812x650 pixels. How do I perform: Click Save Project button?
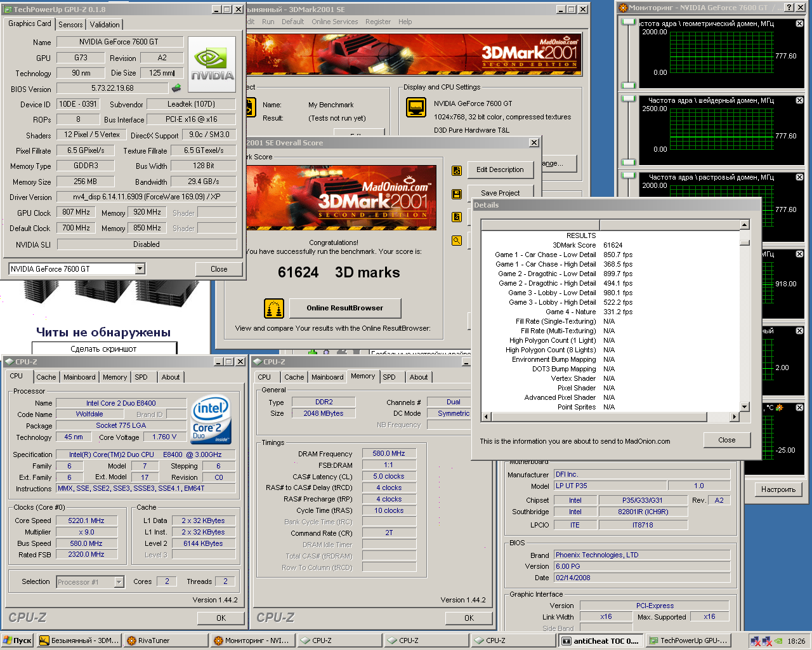(x=500, y=192)
